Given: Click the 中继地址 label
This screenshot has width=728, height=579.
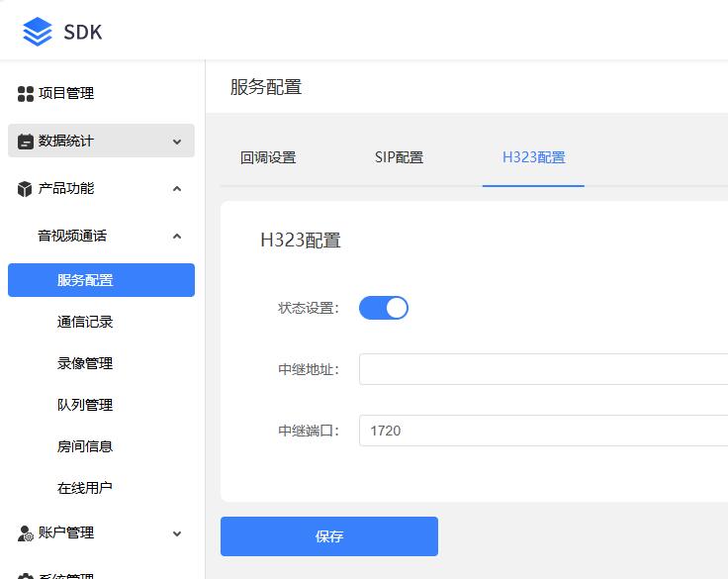Looking at the screenshot, I should click(309, 369).
